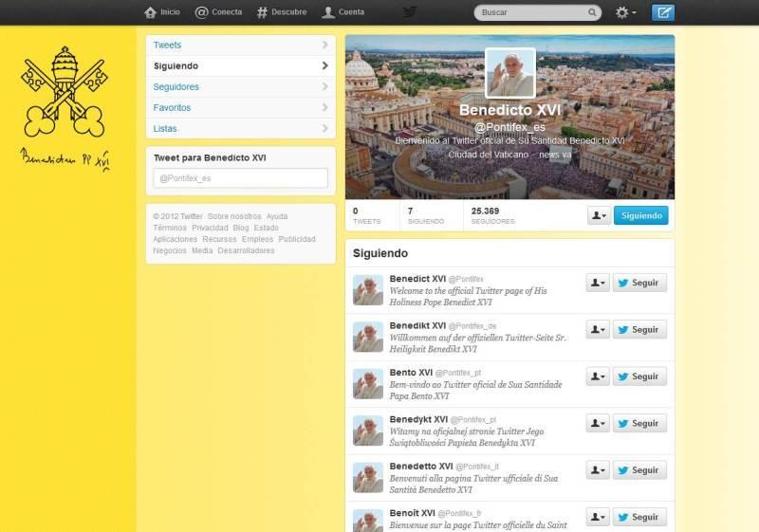This screenshot has width=759, height=532.
Task: Open Cuenta via the person icon
Action: coord(328,12)
